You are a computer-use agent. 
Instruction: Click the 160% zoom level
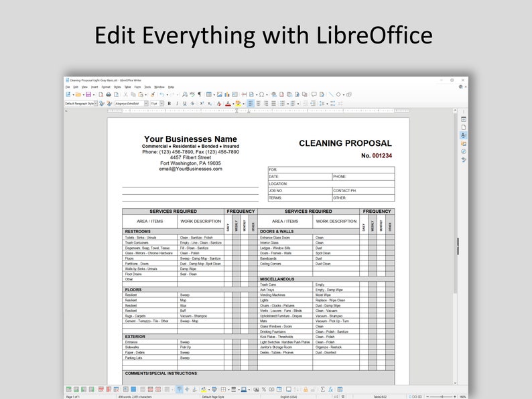pyautogui.click(x=463, y=396)
